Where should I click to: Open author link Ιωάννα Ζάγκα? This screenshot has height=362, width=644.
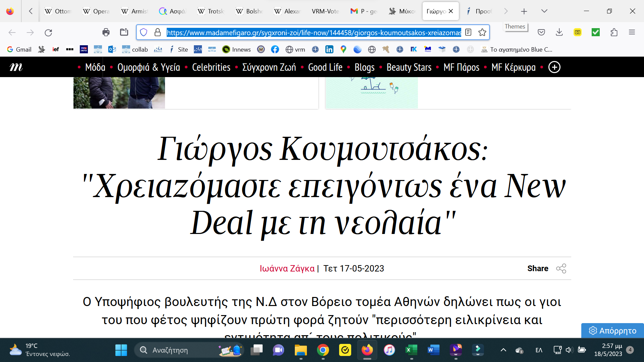(287, 268)
